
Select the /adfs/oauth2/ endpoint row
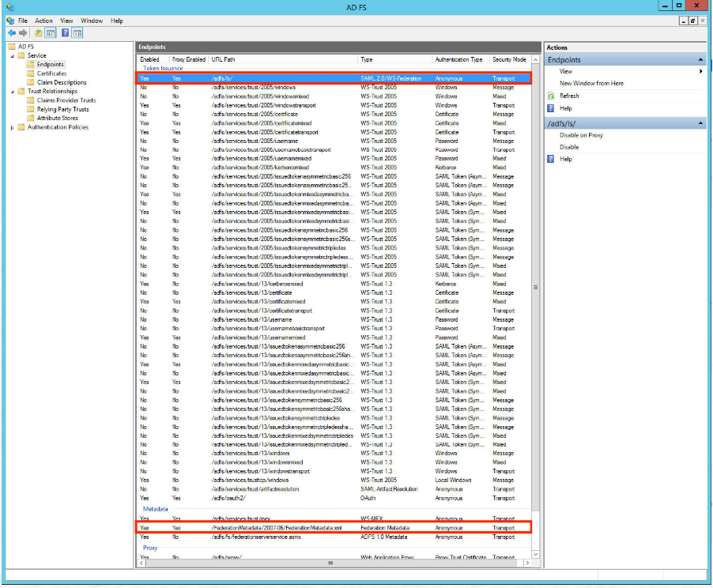tap(334, 498)
